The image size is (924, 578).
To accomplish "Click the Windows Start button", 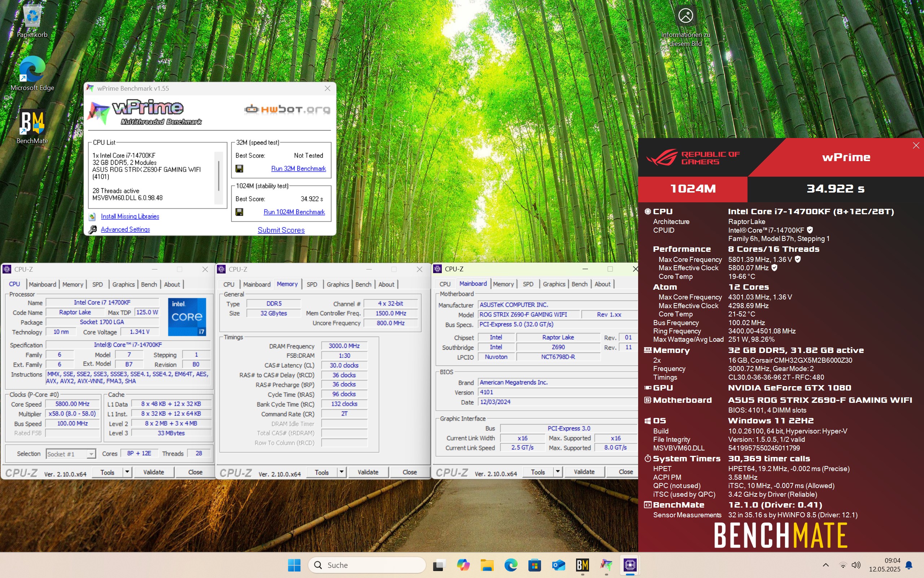I will [294, 565].
